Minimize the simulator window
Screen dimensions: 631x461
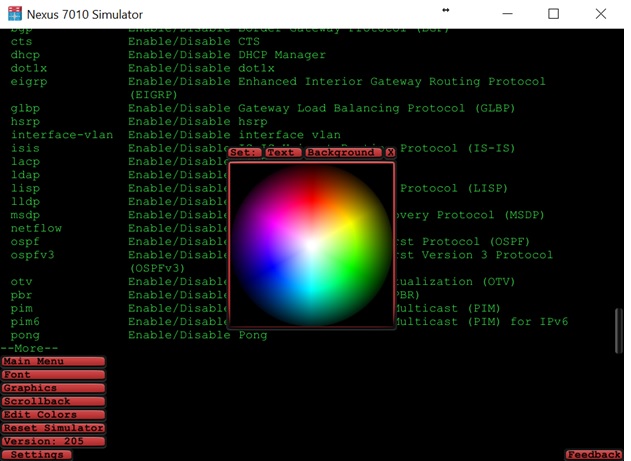click(507, 14)
